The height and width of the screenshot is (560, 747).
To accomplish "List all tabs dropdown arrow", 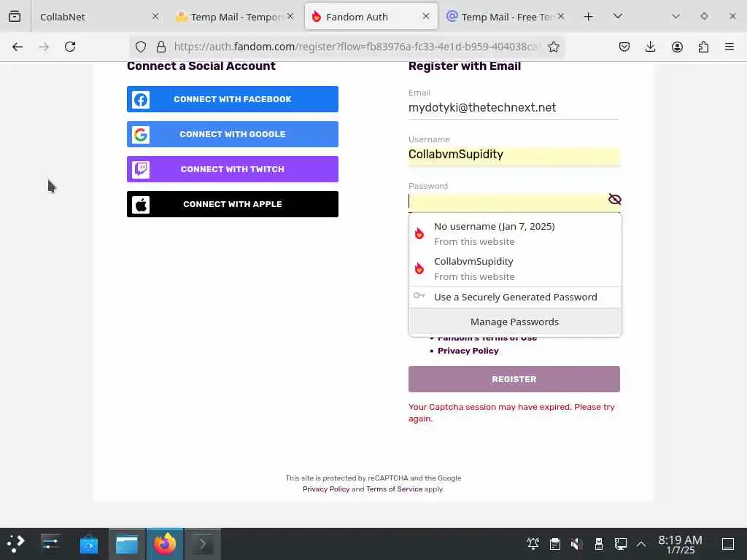I will [617, 16].
